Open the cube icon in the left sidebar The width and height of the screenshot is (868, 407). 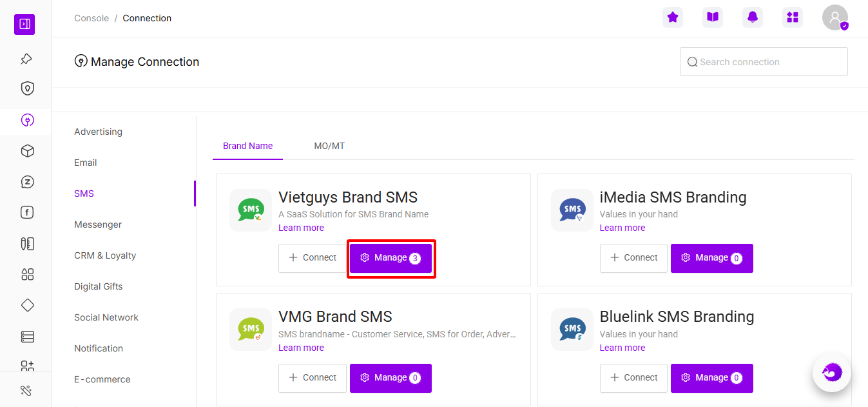27,151
